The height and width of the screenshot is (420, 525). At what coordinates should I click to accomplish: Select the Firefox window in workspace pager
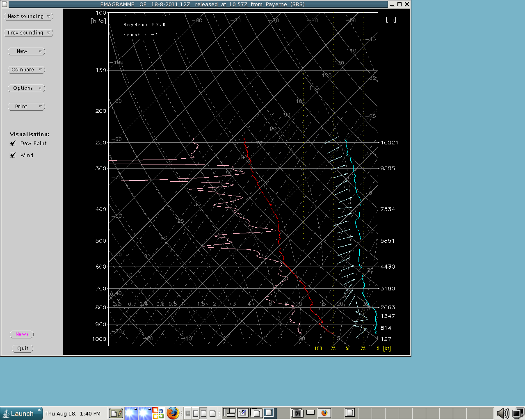(x=324, y=413)
